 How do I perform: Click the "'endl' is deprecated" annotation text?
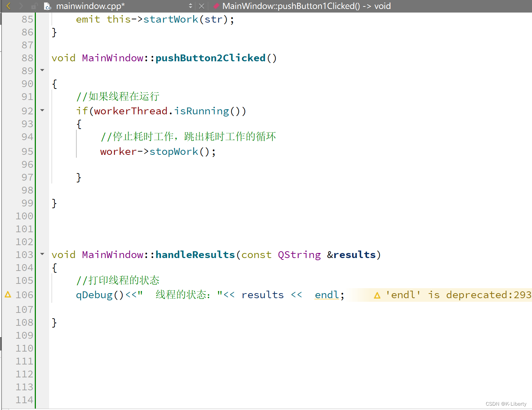(459, 295)
